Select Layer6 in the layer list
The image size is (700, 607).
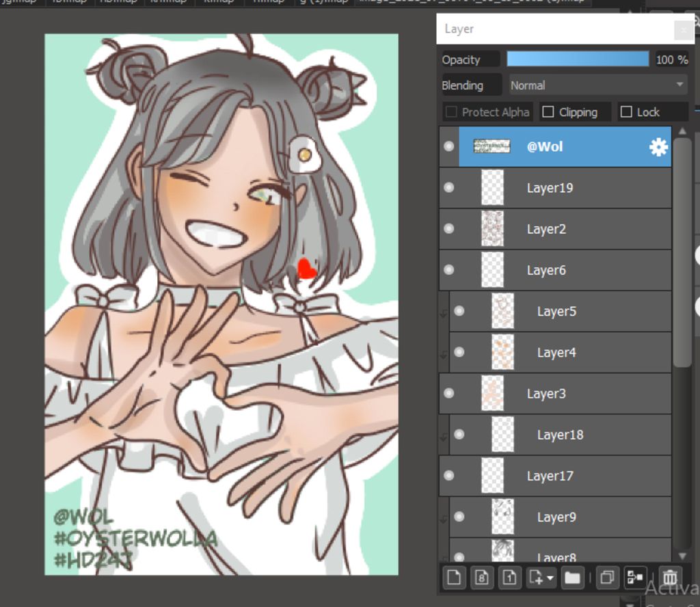point(555,270)
